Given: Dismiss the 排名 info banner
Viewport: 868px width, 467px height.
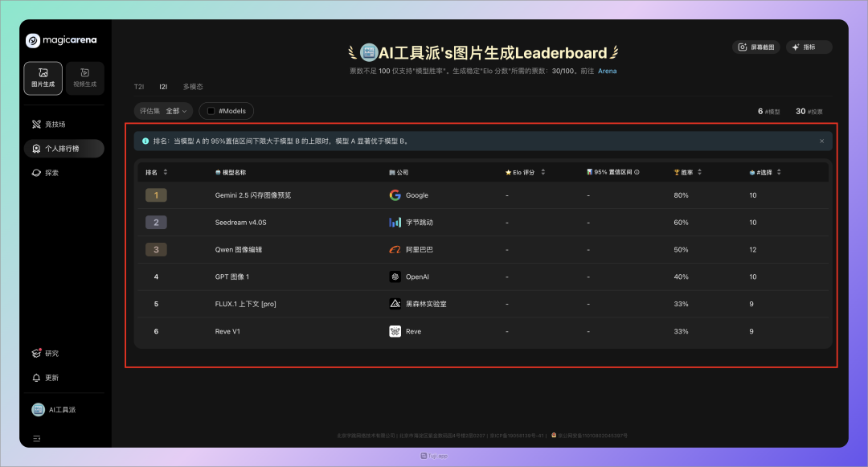Looking at the screenshot, I should point(821,141).
